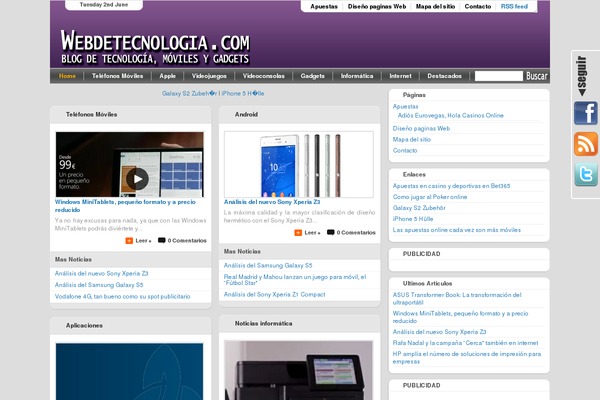Image resolution: width=600 pixels, height=400 pixels.
Task: Click the Webdetecnologia.com site logo
Action: (x=155, y=47)
